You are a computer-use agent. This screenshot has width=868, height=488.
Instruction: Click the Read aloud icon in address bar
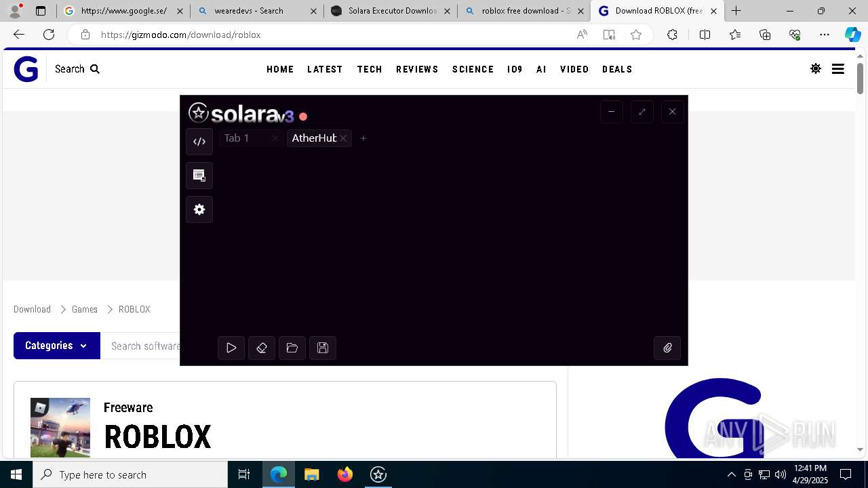(x=582, y=35)
